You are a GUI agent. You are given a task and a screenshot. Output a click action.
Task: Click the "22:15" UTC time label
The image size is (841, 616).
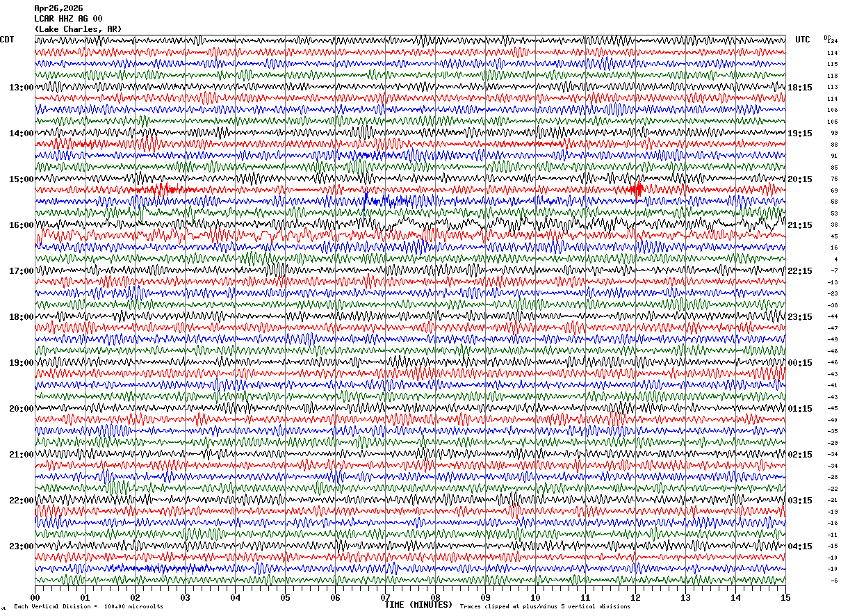(x=800, y=271)
